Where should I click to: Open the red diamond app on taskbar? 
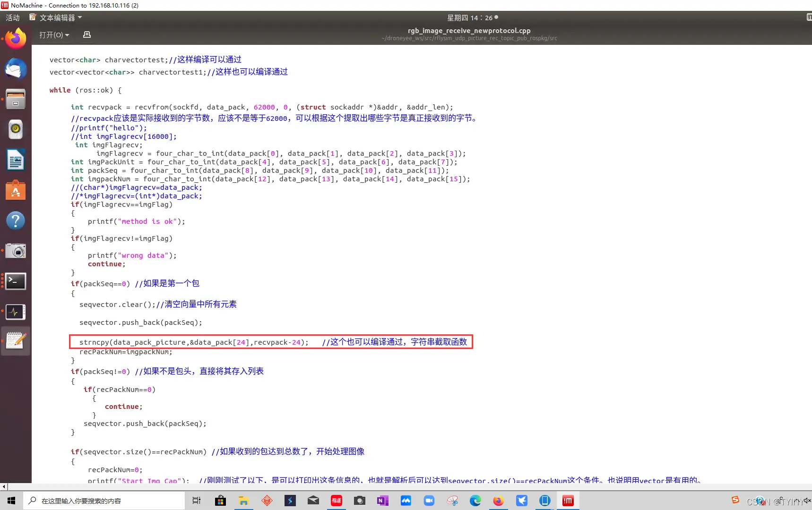[x=267, y=501]
